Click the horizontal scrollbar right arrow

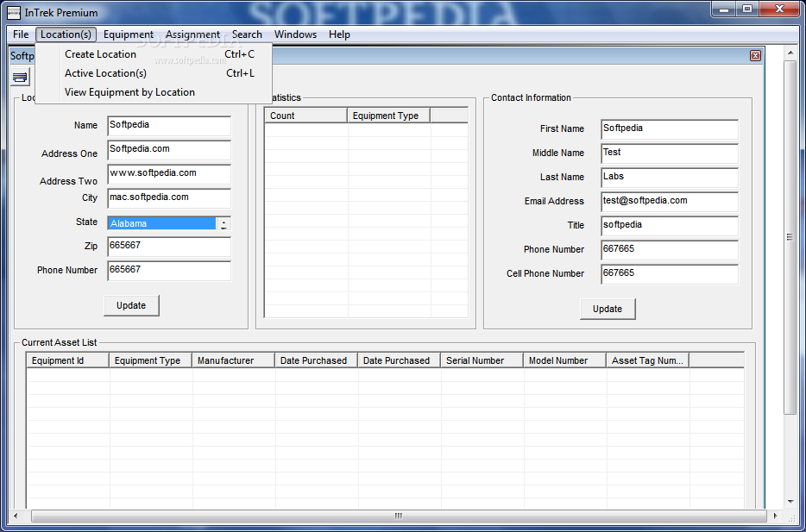click(775, 516)
